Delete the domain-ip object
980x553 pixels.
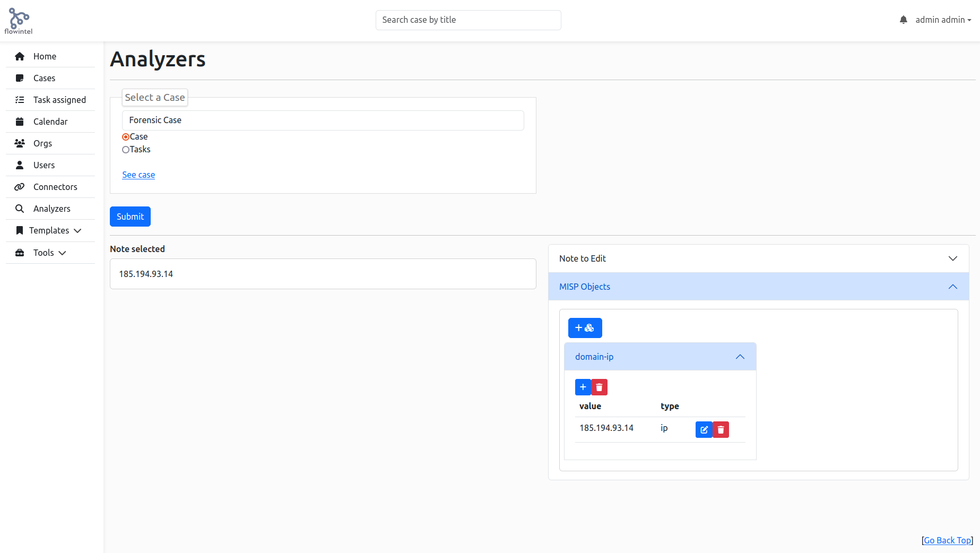point(599,387)
